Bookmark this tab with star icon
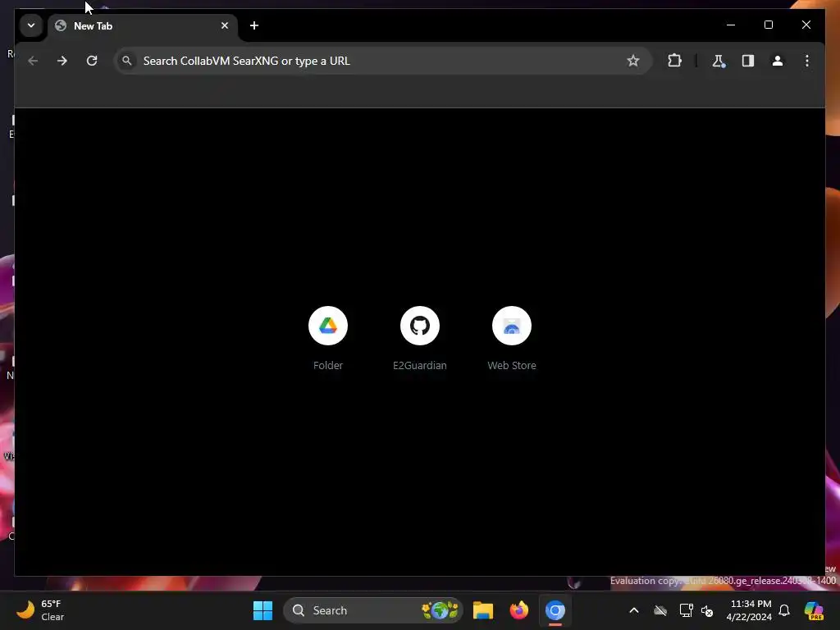The height and width of the screenshot is (630, 840). [633, 61]
